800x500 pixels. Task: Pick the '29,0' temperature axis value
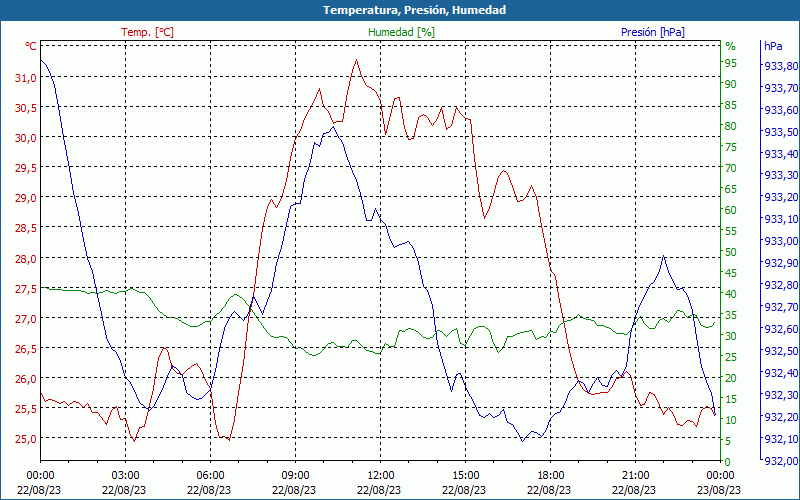(x=26, y=197)
